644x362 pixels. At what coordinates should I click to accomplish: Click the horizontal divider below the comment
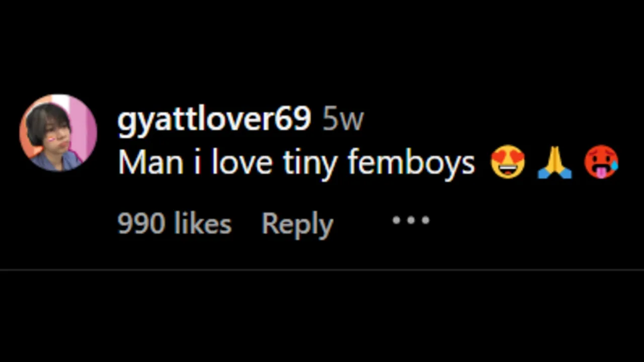click(x=322, y=270)
